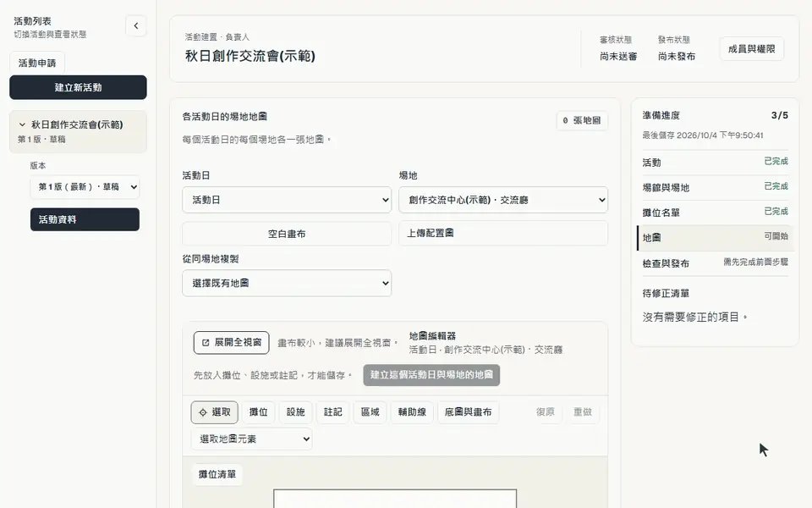The height and width of the screenshot is (508, 812).
Task: Select the 輔助線 tool
Action: click(x=412, y=412)
